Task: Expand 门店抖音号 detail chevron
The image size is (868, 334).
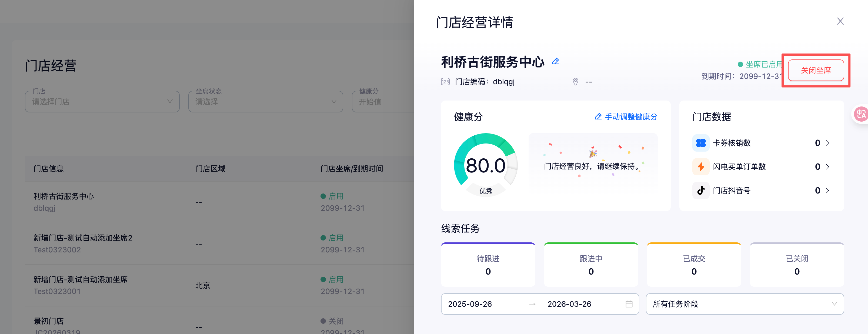Action: click(827, 191)
